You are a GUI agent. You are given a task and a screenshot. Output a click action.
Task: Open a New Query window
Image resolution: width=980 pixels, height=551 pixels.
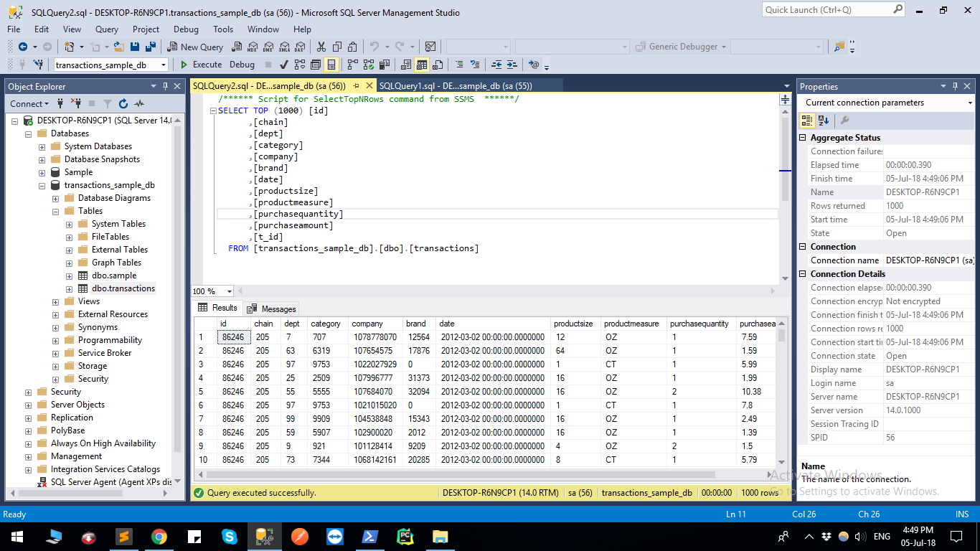196,47
